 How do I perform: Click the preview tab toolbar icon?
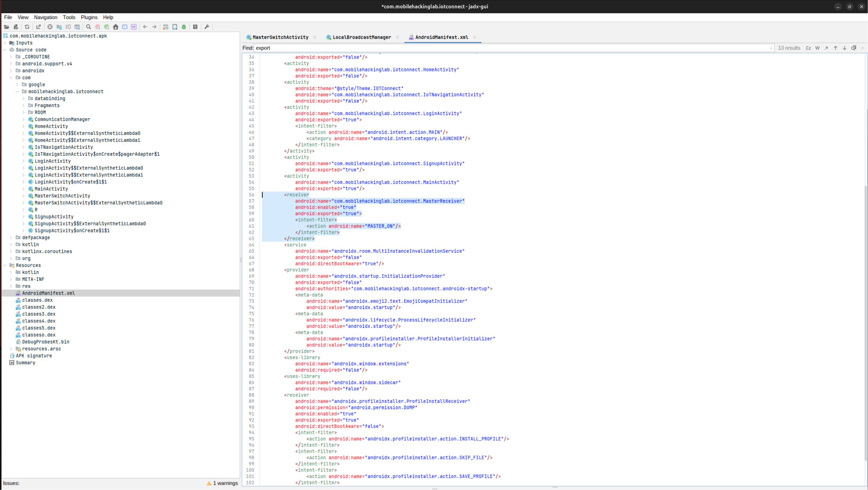pyautogui.click(x=68, y=27)
